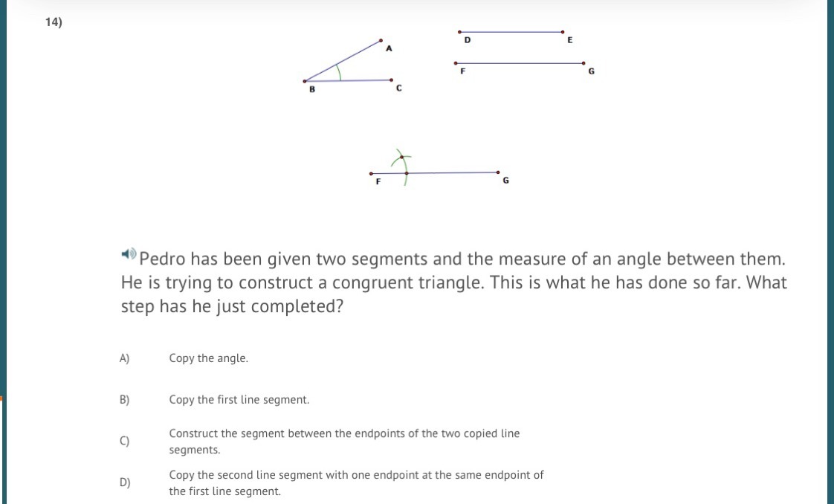Choose the answer 'Copy the angle.'
Viewport: 834px width, 504px height.
coord(208,358)
